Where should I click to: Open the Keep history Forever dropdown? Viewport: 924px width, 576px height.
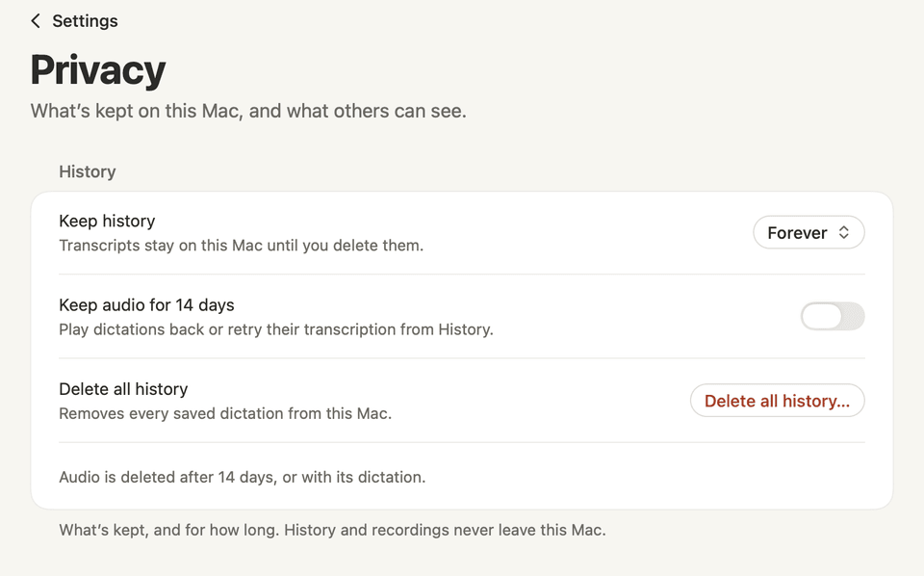pos(808,232)
